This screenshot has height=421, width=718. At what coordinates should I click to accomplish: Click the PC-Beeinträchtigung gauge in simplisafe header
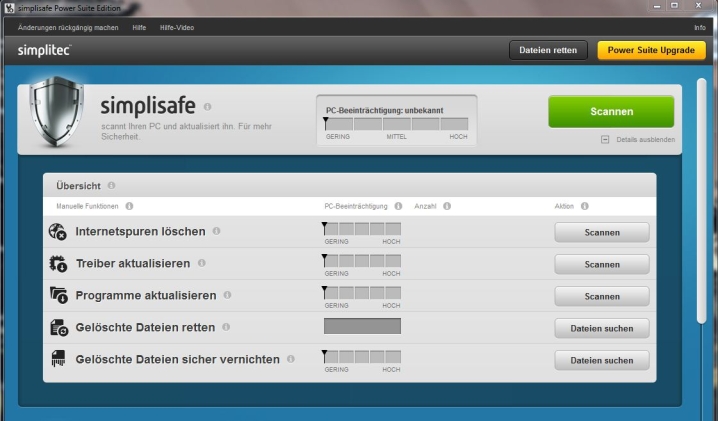(396, 124)
